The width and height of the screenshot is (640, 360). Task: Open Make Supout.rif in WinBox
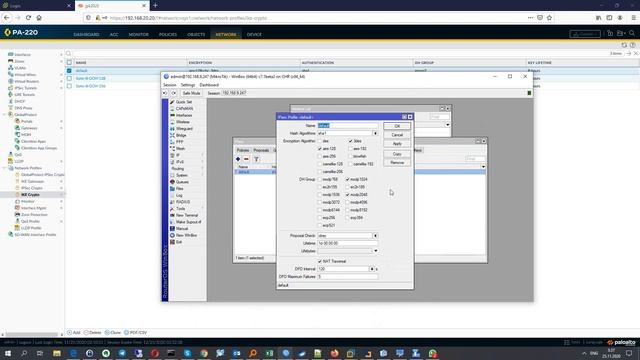click(188, 222)
